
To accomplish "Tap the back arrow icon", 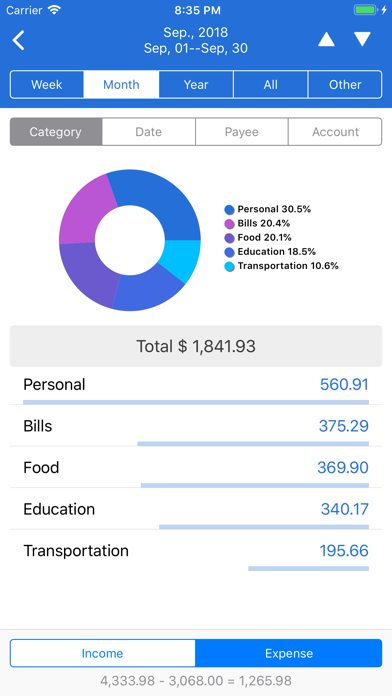I will click(19, 40).
